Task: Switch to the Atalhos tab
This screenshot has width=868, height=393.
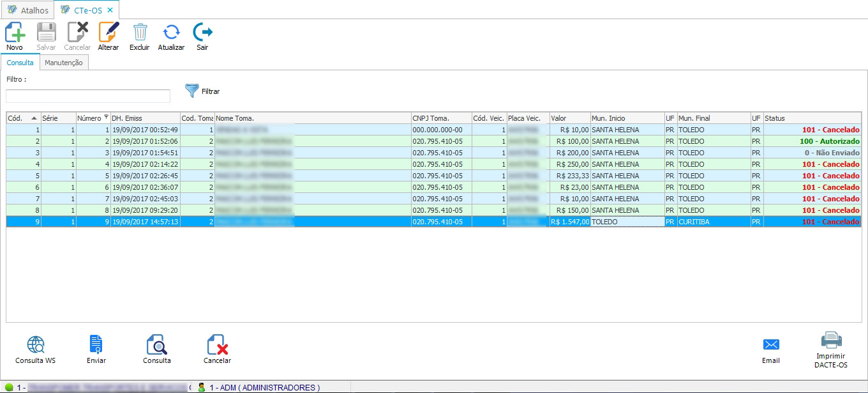Action: [x=27, y=10]
